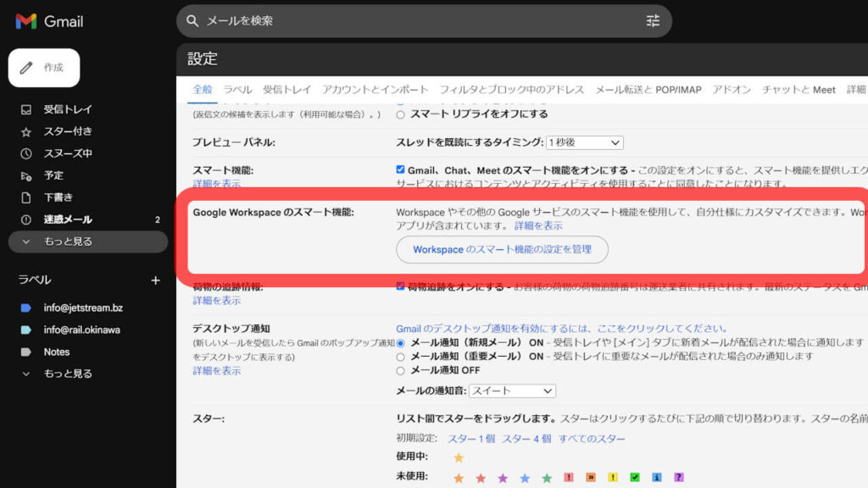Select the red star swatch under 未使用
Image resolution: width=868 pixels, height=488 pixels.
pyautogui.click(x=481, y=477)
